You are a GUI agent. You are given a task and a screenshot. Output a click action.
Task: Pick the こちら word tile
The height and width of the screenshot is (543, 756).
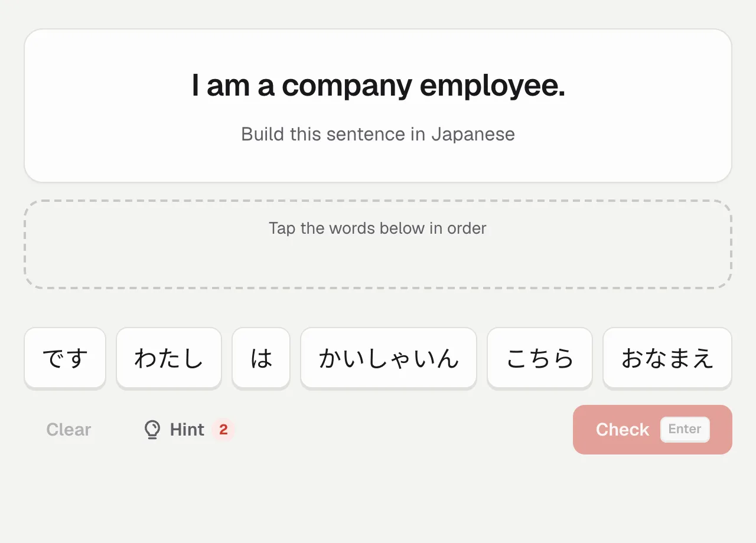coord(540,358)
